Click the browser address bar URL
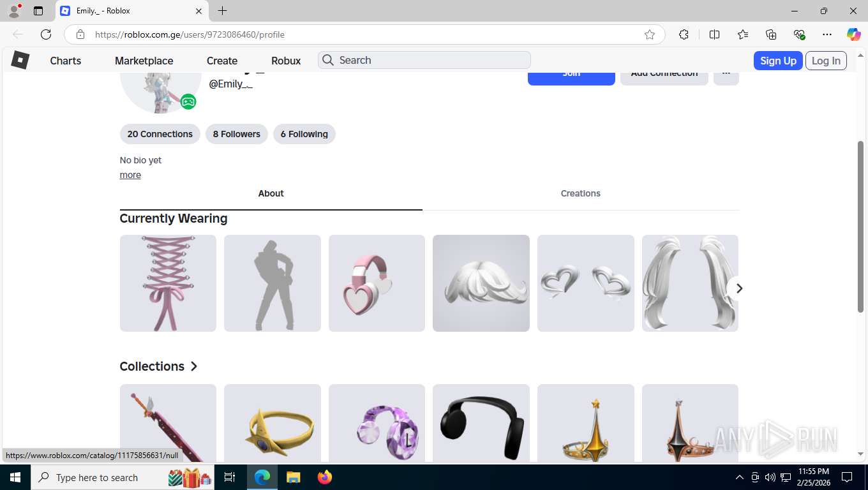This screenshot has width=868, height=490. pos(190,34)
